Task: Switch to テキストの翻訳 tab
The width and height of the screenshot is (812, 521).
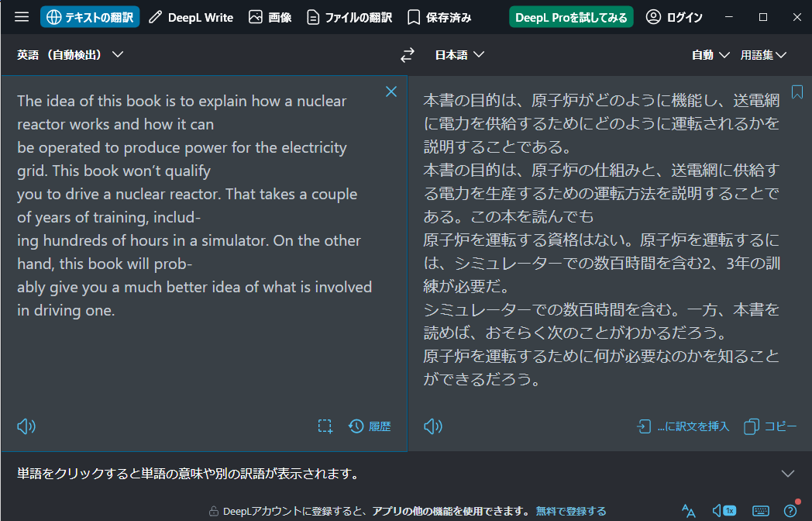Action: click(90, 17)
